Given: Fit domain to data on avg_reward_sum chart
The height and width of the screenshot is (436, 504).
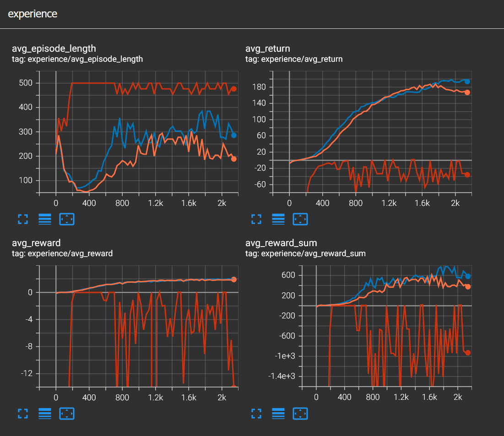Looking at the screenshot, I should (300, 414).
